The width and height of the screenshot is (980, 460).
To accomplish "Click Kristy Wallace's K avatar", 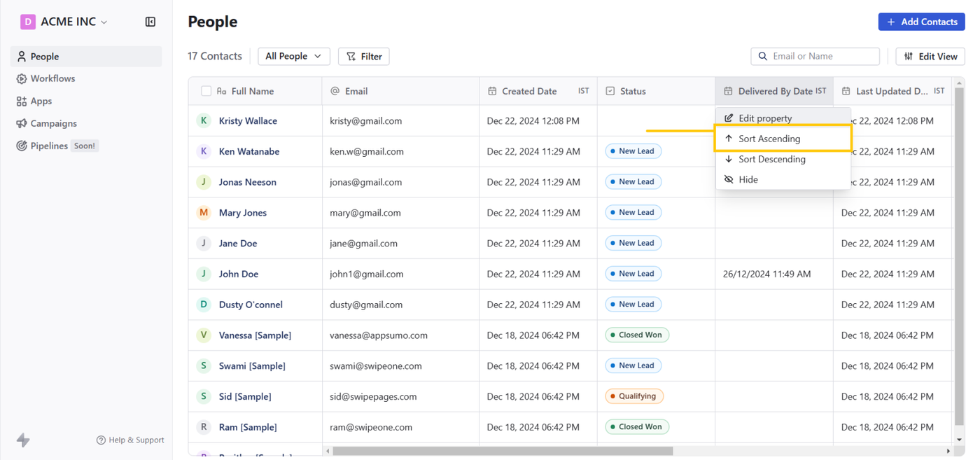I will [x=204, y=120].
